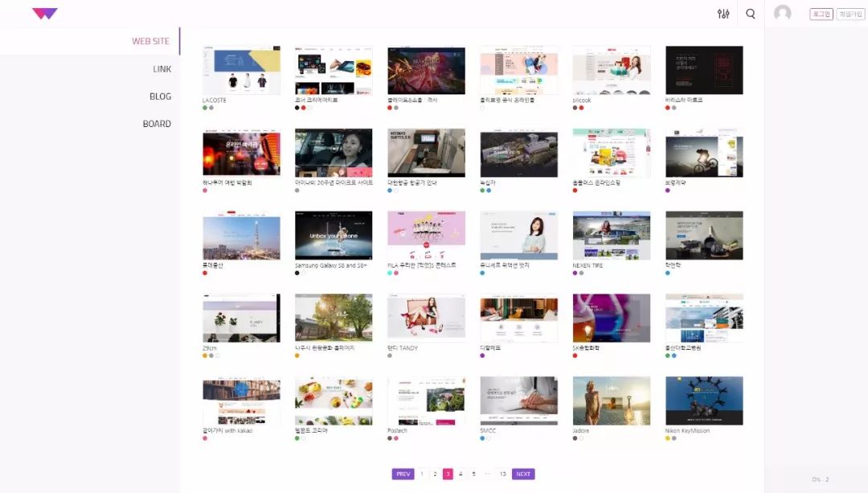The image size is (868, 493).
Task: Go back with the PREV button
Action: (403, 475)
